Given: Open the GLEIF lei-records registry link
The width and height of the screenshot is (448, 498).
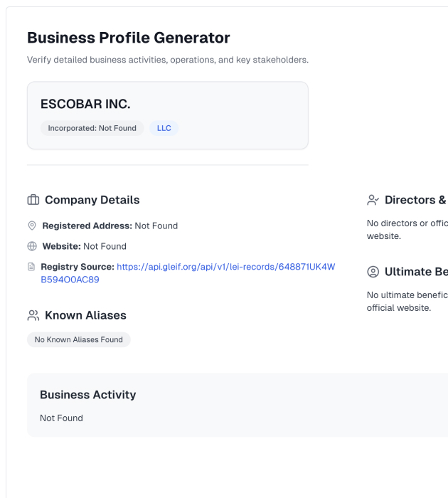Looking at the screenshot, I should click(x=188, y=273).
